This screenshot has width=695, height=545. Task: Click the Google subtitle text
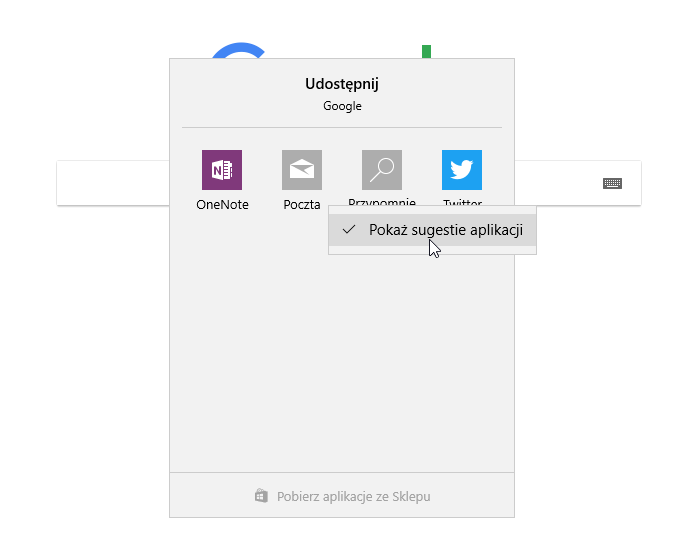(342, 106)
